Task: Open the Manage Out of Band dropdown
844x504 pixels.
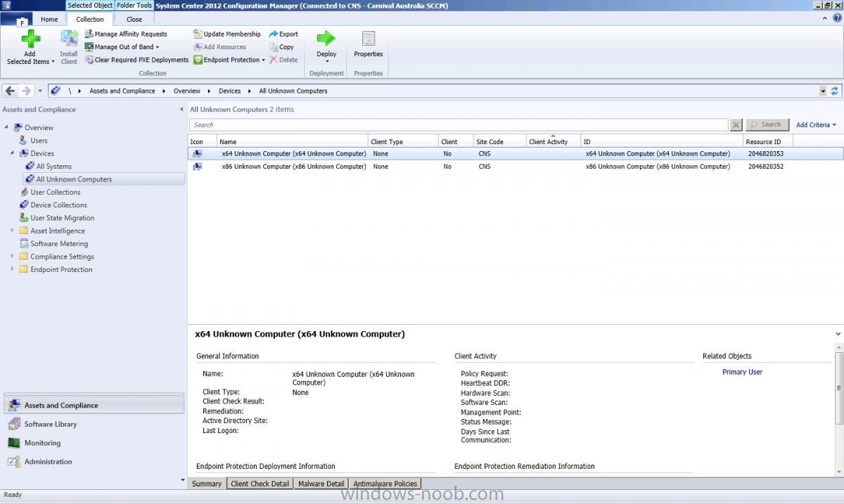Action: click(122, 47)
